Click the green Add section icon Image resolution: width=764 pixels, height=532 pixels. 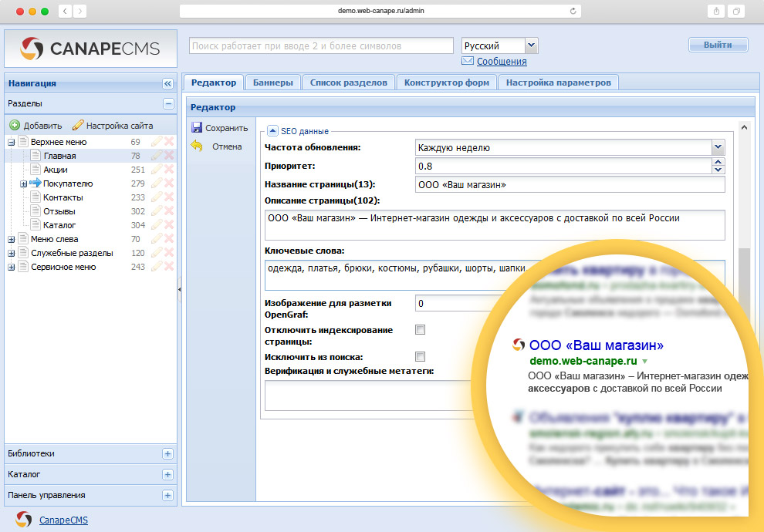15,125
